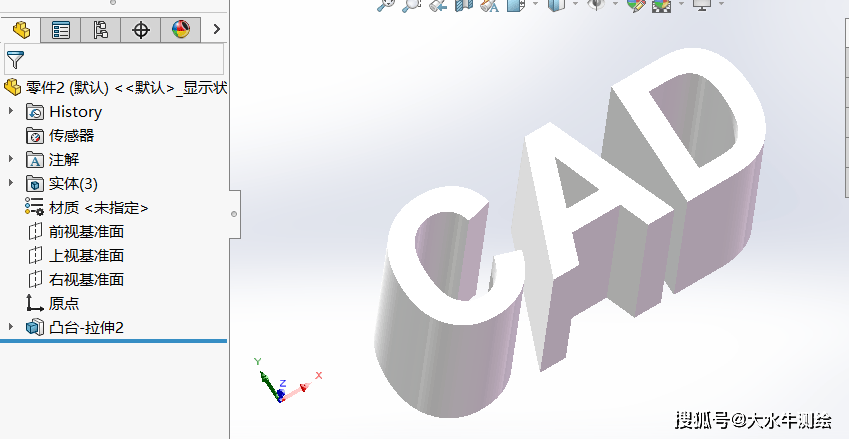This screenshot has height=439, width=850.
Task: Click the Display Style icon
Action: coord(557,4)
